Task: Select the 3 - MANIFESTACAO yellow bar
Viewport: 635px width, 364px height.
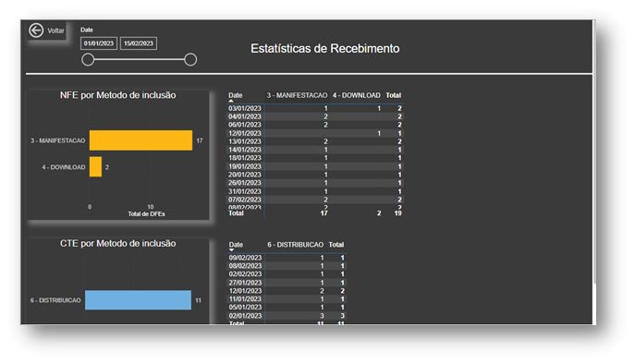Action: pyautogui.click(x=140, y=140)
